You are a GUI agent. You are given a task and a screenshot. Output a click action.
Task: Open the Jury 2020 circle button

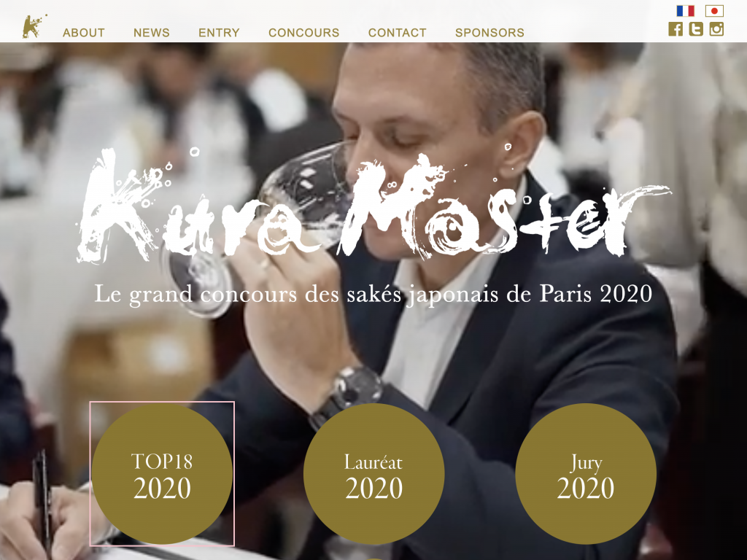pyautogui.click(x=586, y=474)
